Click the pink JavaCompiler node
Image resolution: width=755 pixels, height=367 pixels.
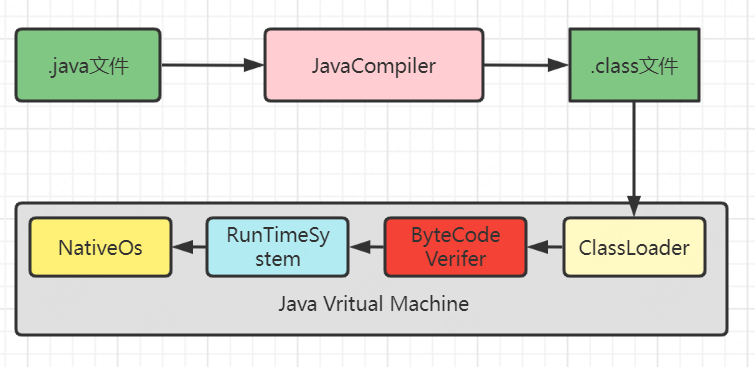point(374,65)
